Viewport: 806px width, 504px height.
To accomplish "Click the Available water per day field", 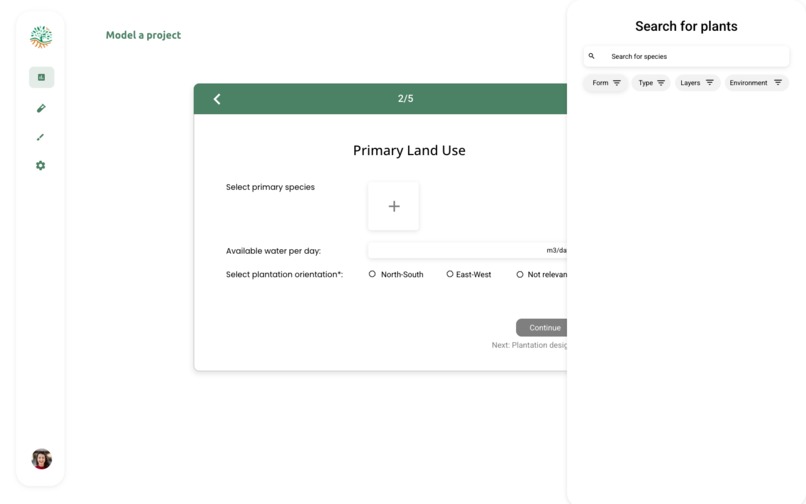I will (467, 250).
